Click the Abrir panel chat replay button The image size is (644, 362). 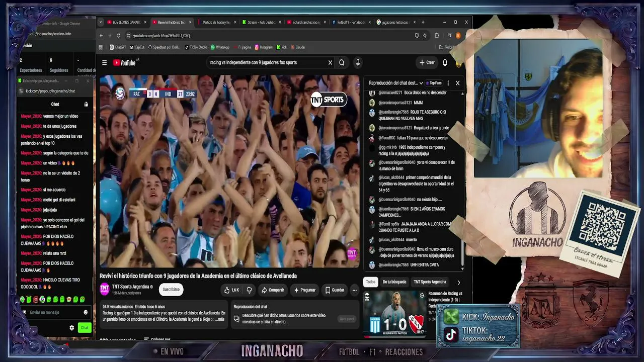(x=347, y=319)
